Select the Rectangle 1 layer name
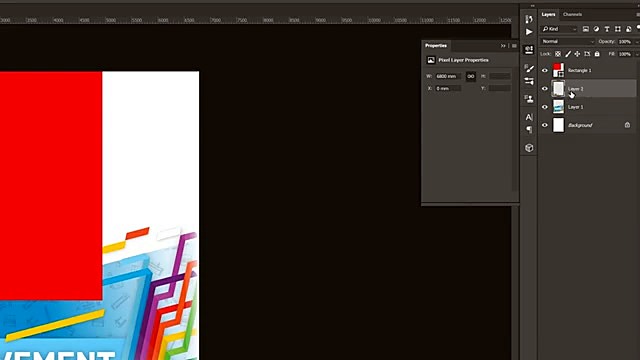Screen dimensions: 640x360 (580, 70)
